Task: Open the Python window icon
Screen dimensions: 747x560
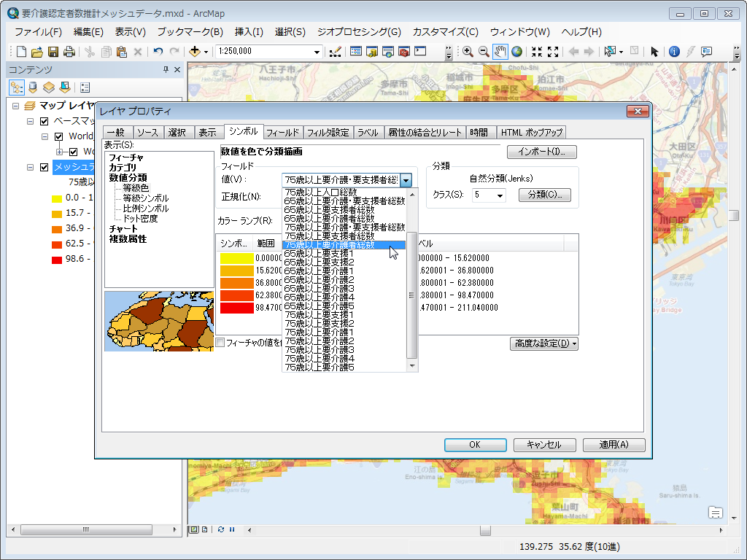Action: point(420,51)
